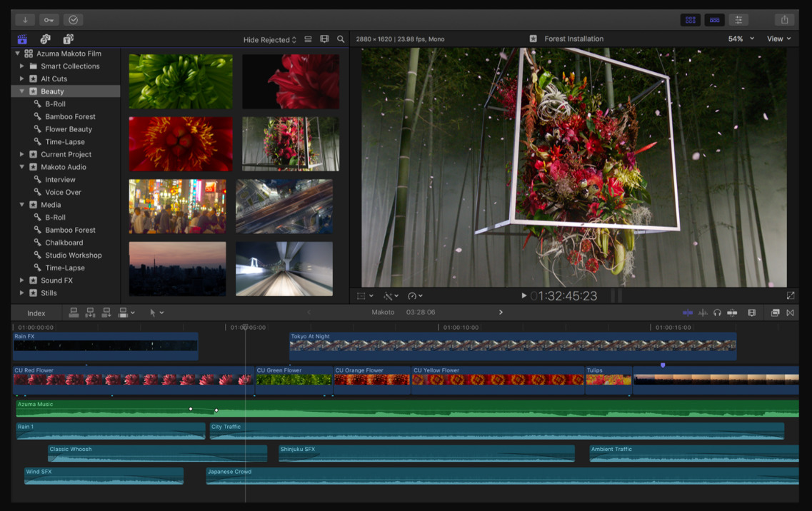Open the Hide Rejected filter dropdown
This screenshot has width=812, height=511.
click(270, 40)
